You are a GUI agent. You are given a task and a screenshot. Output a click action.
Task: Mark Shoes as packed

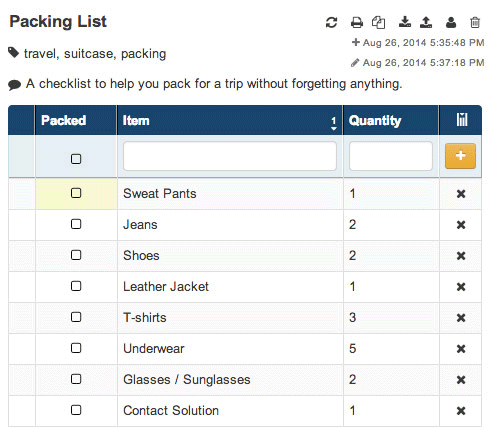(x=76, y=255)
